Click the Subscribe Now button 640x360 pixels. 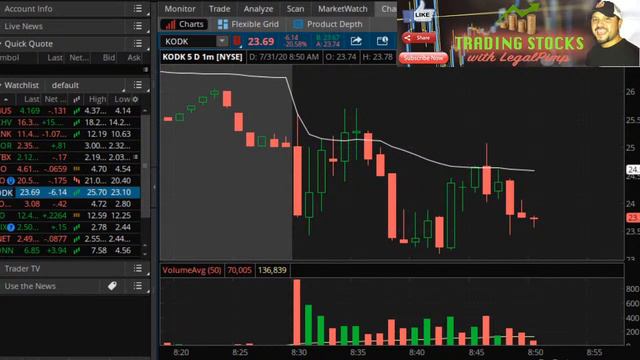[x=423, y=58]
